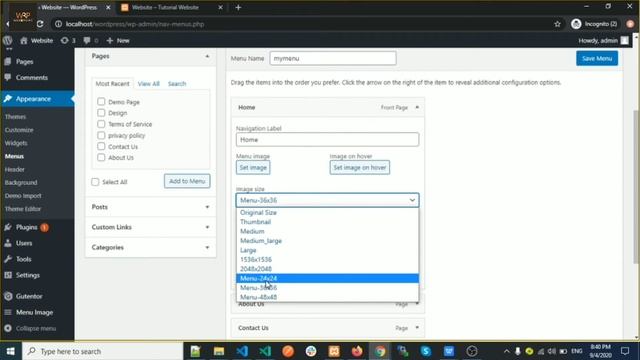Select Thumbnail image size option
Screen dimensions: 640x360
click(x=327, y=222)
